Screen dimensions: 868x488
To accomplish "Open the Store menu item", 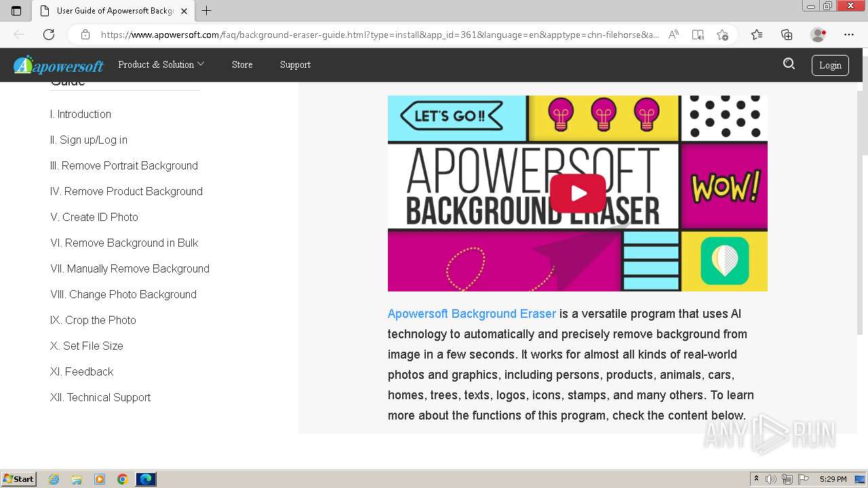I will tap(242, 64).
